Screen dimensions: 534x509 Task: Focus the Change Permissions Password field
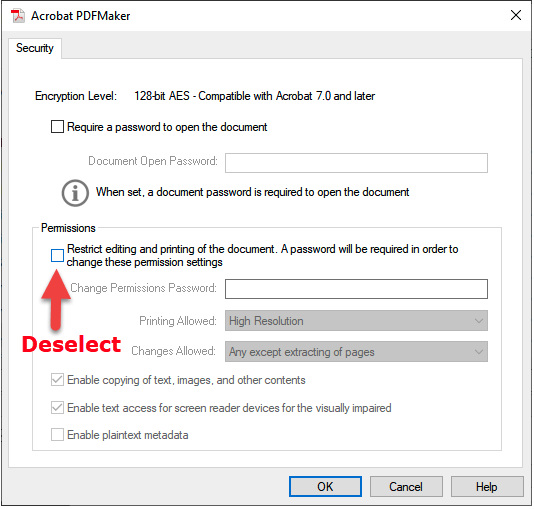(356, 289)
